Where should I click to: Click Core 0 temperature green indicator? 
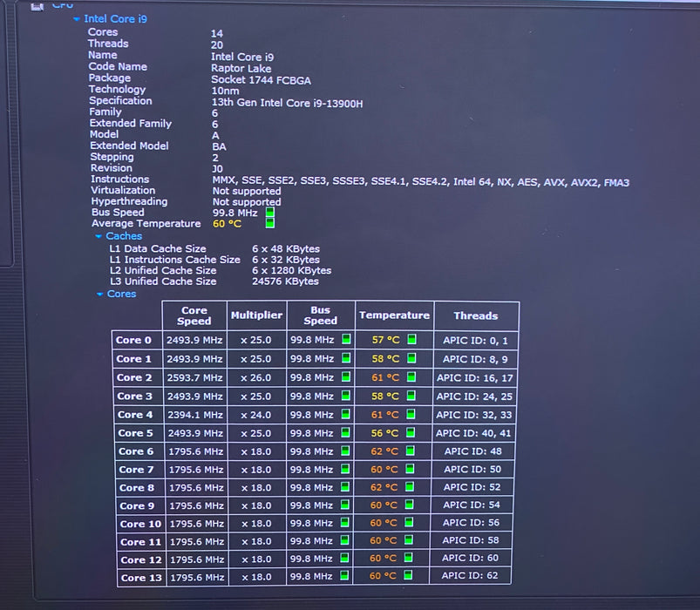pos(411,339)
